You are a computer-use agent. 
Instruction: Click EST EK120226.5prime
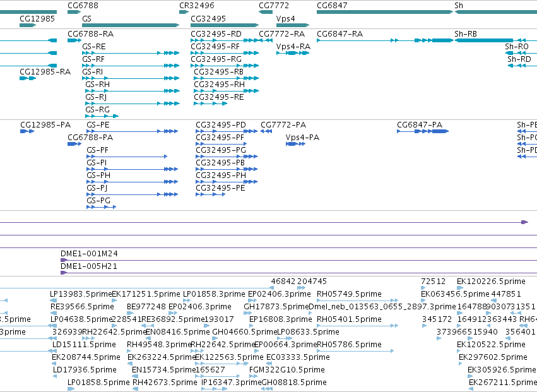coord(460,288)
